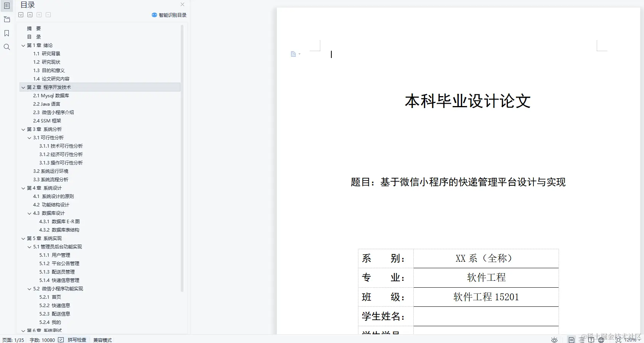Select 3.3 系统流程分析 in outline
This screenshot has height=343, width=644.
click(x=51, y=180)
